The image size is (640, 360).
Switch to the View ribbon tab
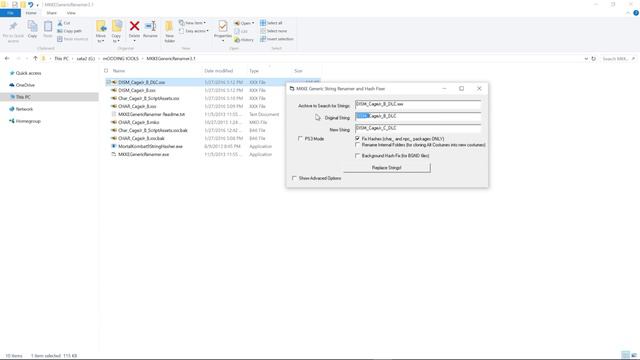71,13
